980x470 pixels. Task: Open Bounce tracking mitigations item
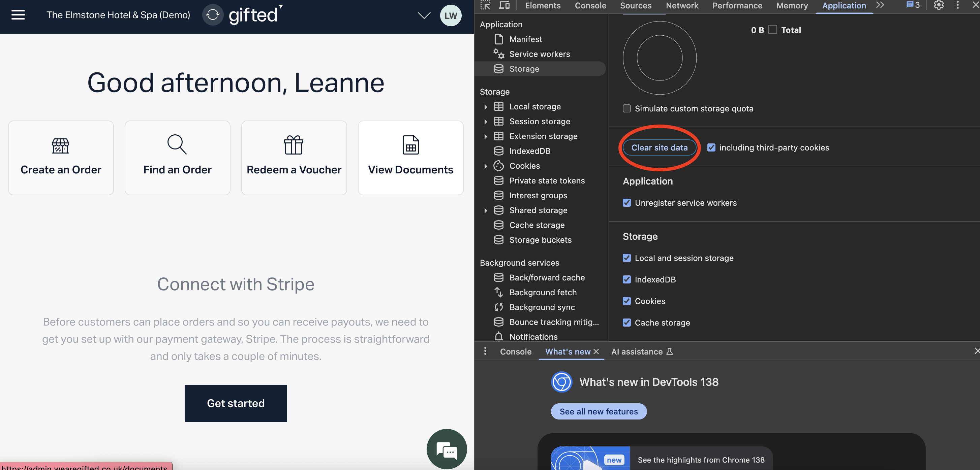[554, 322]
